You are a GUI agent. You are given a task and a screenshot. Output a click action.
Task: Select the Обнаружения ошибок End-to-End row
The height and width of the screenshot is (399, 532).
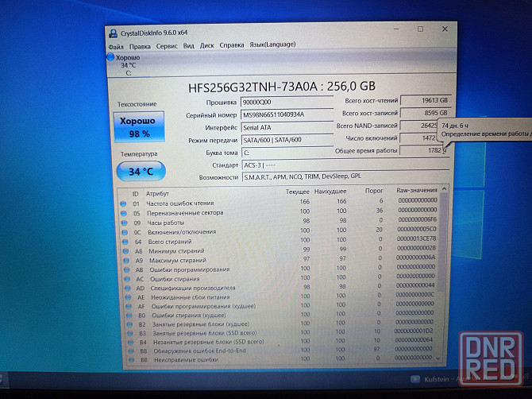(x=281, y=350)
